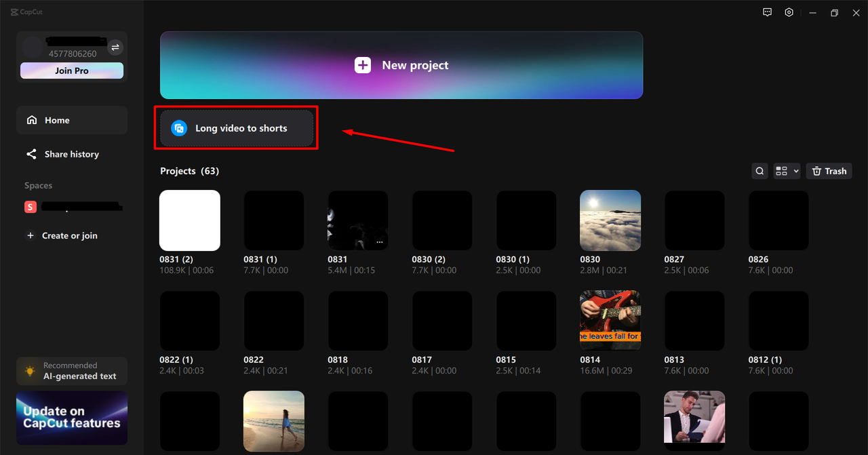Click the blue Long video to shorts icon
This screenshot has height=455, width=868.
click(x=179, y=128)
